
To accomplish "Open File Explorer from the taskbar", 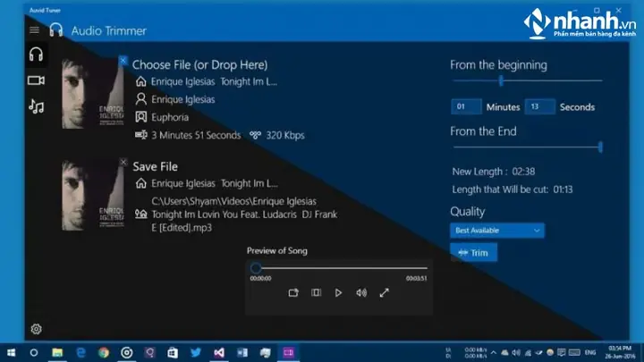I will [x=57, y=352].
